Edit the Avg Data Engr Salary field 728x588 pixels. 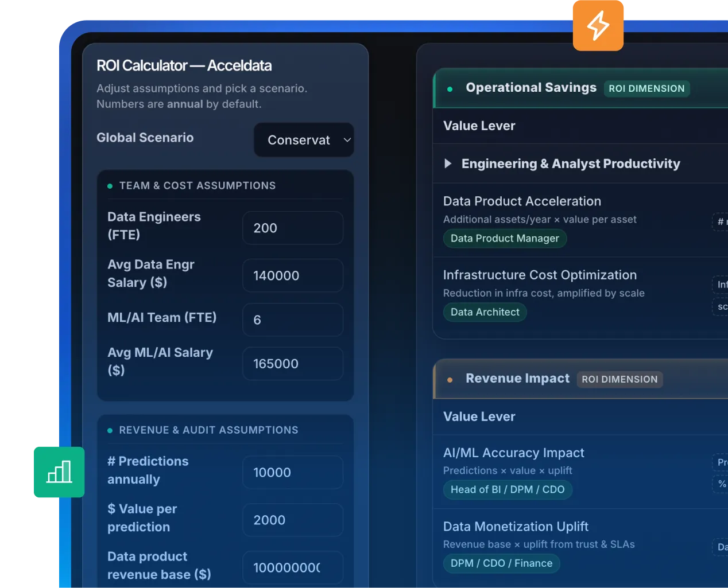(293, 275)
